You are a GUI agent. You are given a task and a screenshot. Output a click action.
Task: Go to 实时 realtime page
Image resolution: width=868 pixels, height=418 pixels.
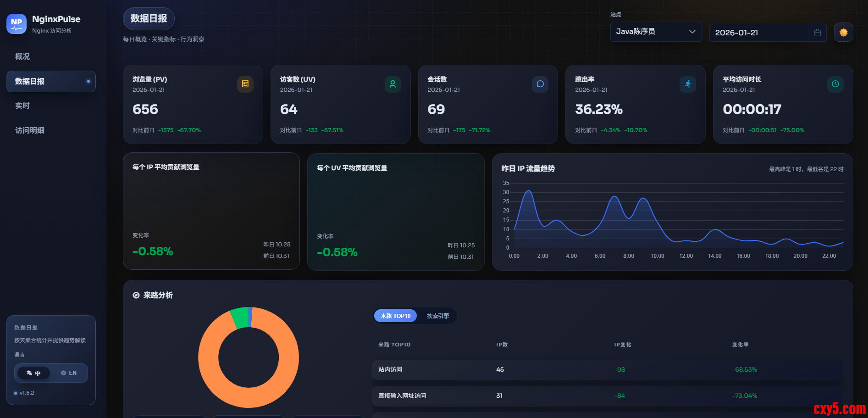click(22, 106)
